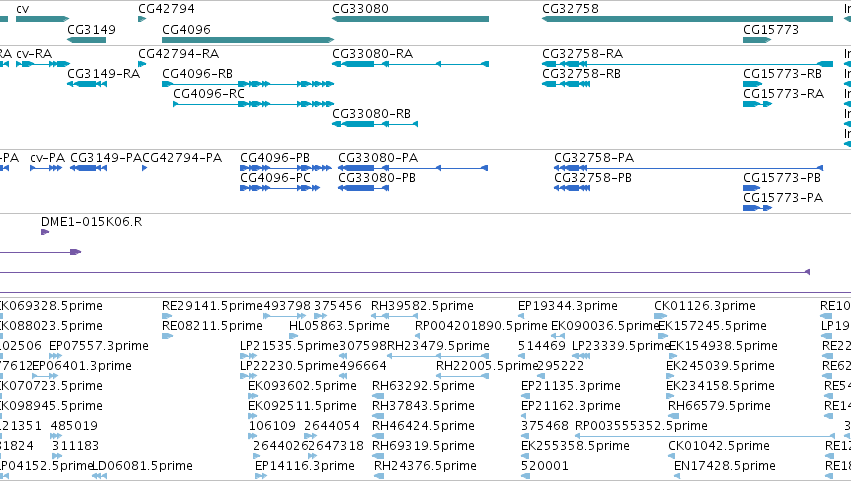
Task: Select protein CG4096-PB
Action: pos(286,168)
